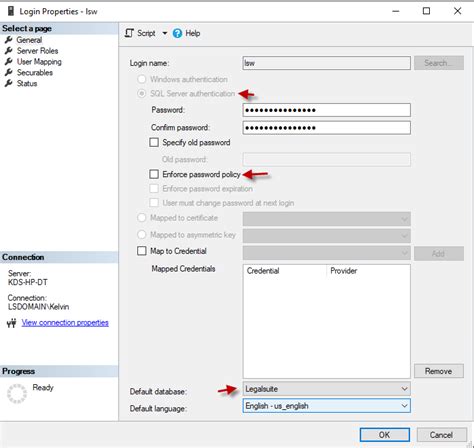Click the Add credential button
The height and width of the screenshot is (448, 474).
439,254
